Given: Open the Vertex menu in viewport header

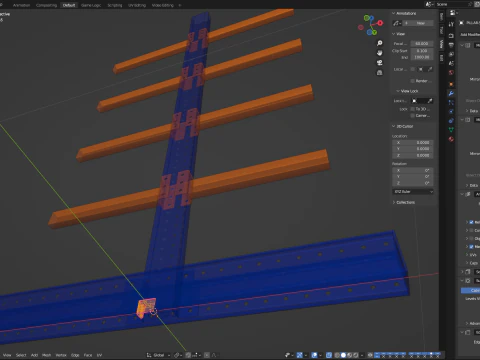Looking at the screenshot, I should coord(61,355).
